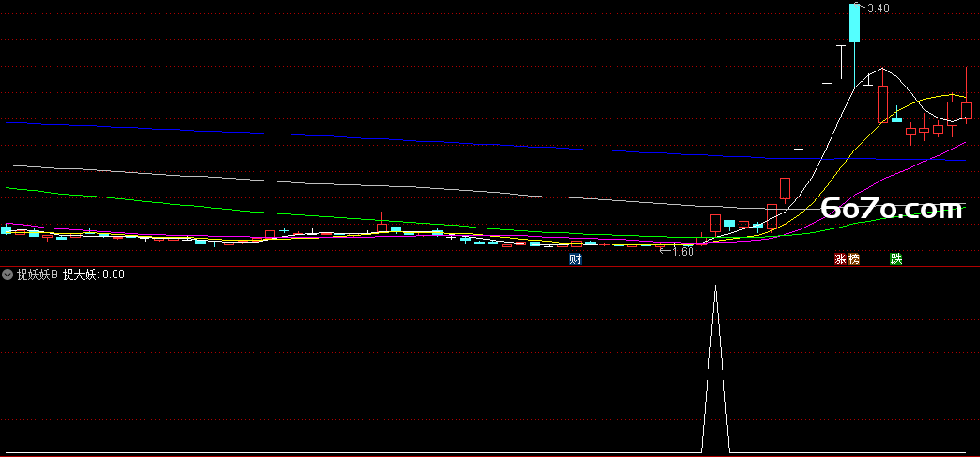The width and height of the screenshot is (980, 457).
Task: Select the tall cyan candlestick at the peak
Action: (x=854, y=23)
